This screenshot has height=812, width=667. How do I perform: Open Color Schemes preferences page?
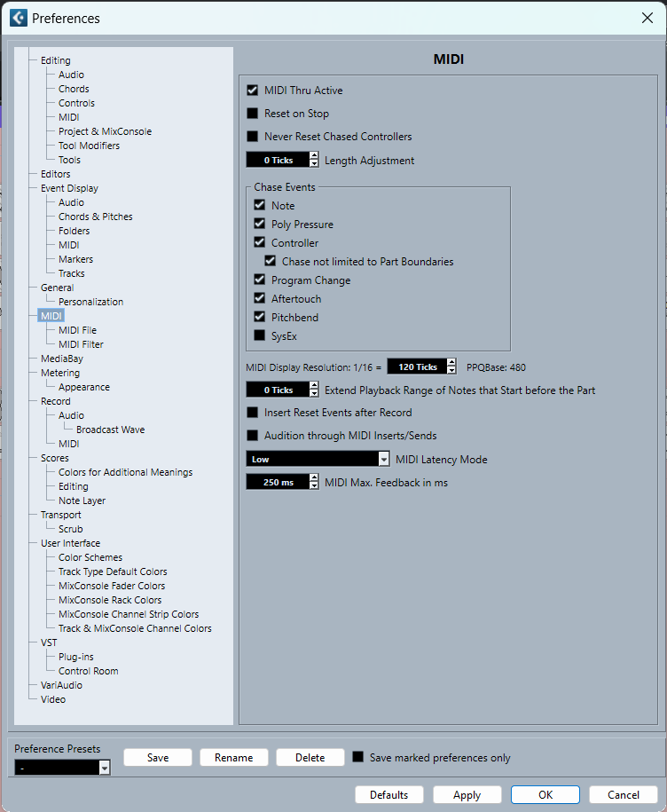tap(90, 557)
